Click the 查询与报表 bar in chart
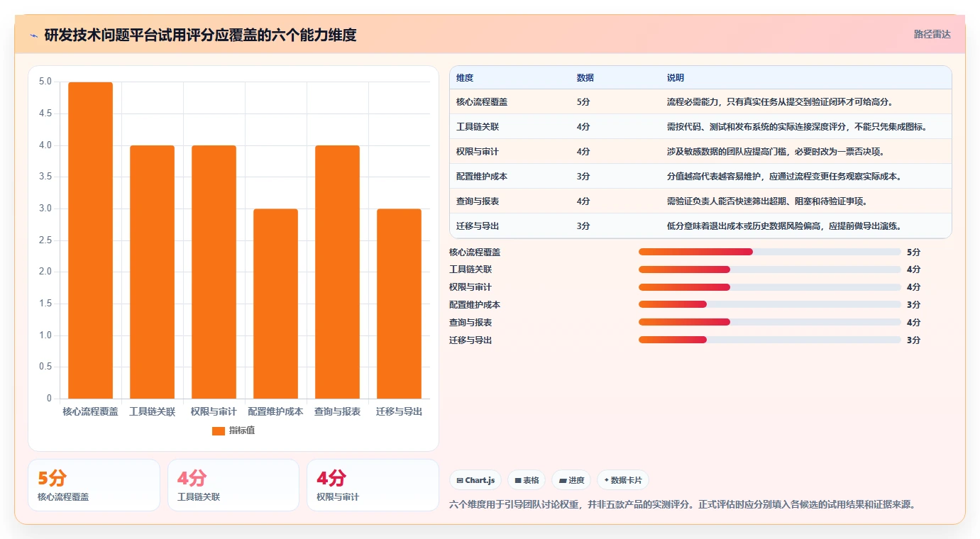Viewport: 980px width, 539px height. point(337,272)
